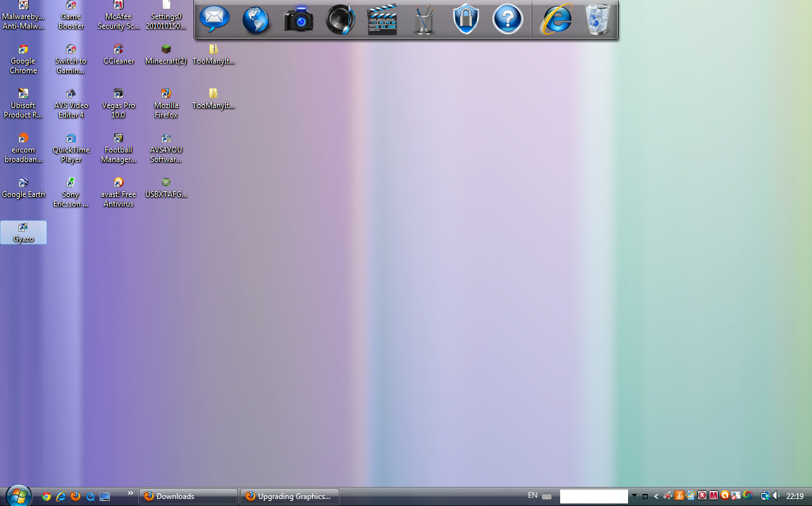Open the network connection tray icon
812x506 pixels.
coord(766,496)
